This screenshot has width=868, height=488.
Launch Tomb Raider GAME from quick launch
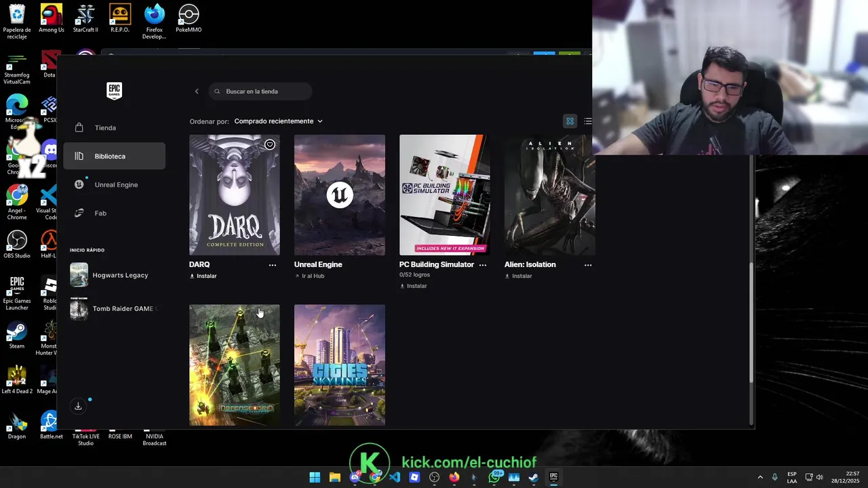point(114,308)
